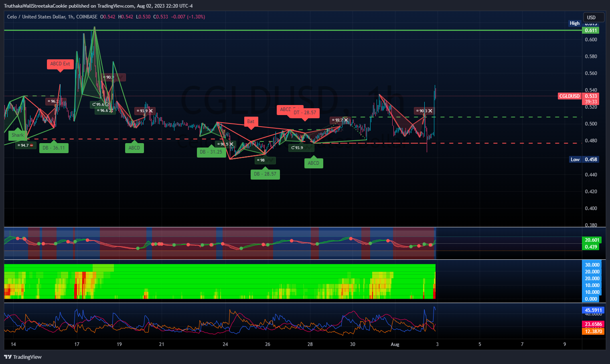Click the Low label on price axis
610x364 pixels.
pos(575,160)
